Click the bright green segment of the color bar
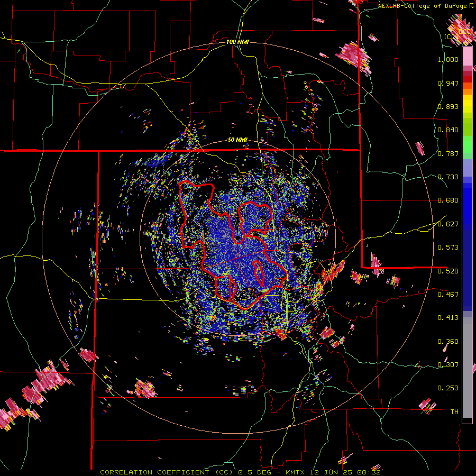The height and width of the screenshot is (476, 476). point(467,144)
